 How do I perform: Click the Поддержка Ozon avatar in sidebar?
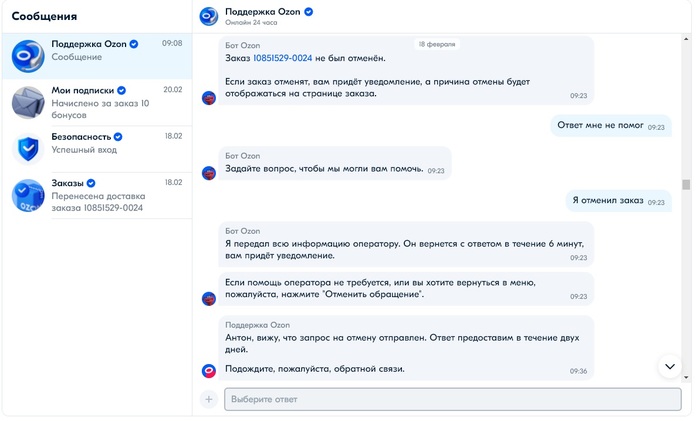tap(28, 56)
